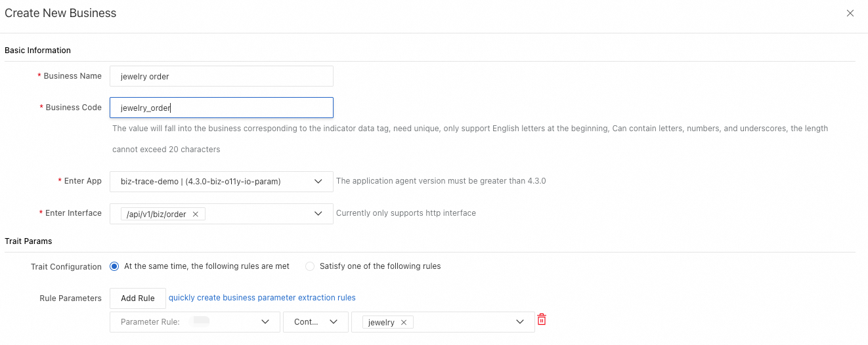The width and height of the screenshot is (868, 345).
Task: Click the Create New Business title
Action: pyautogui.click(x=60, y=13)
